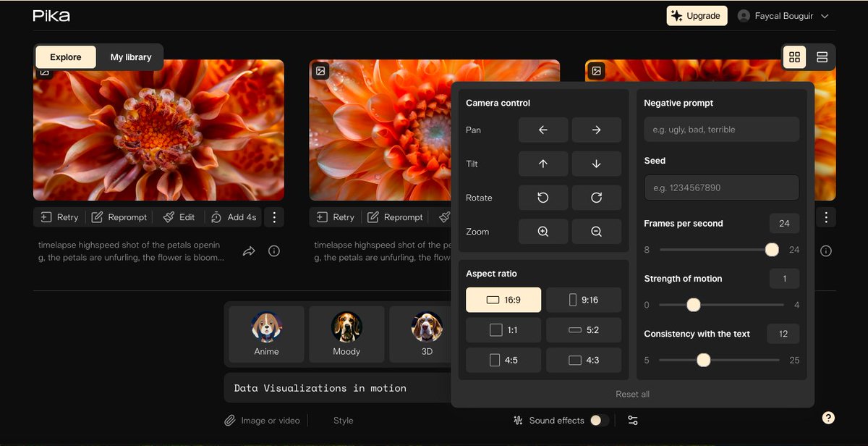The height and width of the screenshot is (446, 868).
Task: Pan camera right arrow button
Action: tap(597, 130)
